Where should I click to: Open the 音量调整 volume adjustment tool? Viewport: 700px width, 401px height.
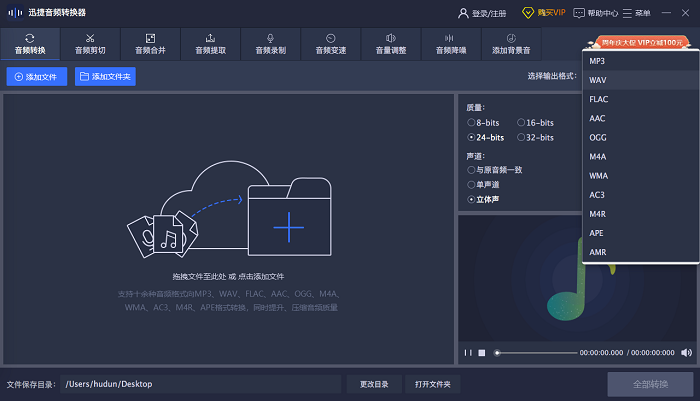click(x=390, y=43)
